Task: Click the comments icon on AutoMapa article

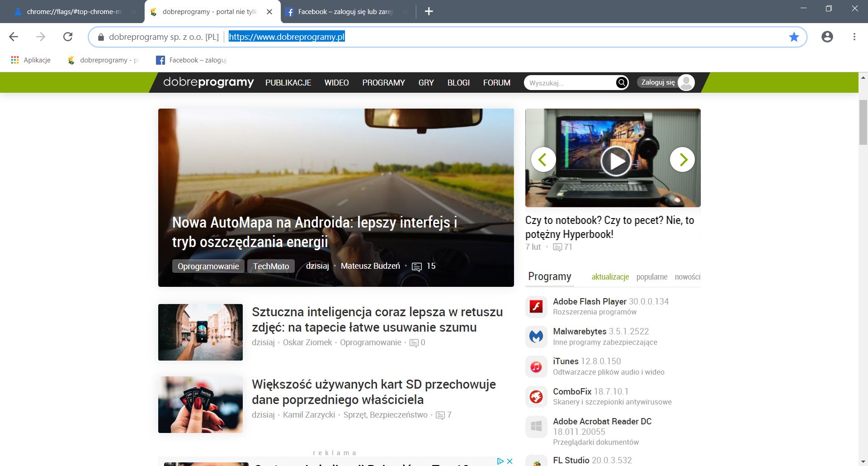Action: [x=417, y=266]
